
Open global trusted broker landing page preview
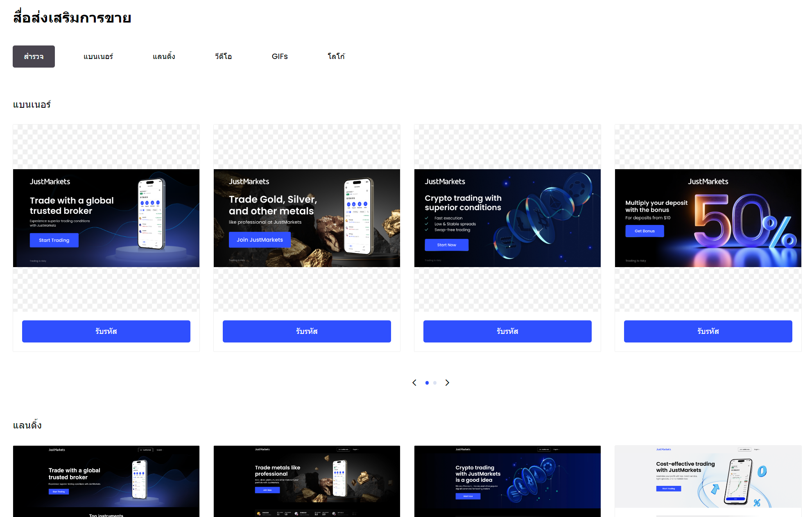tap(106, 481)
